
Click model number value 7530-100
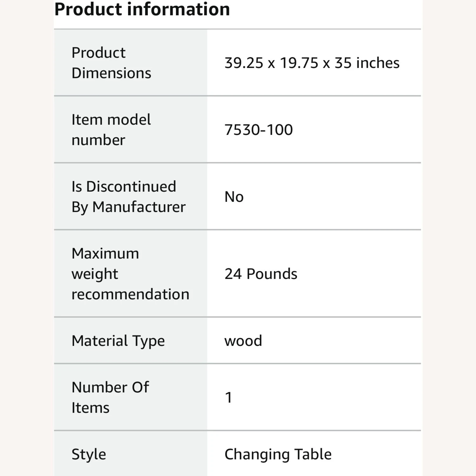point(258,130)
